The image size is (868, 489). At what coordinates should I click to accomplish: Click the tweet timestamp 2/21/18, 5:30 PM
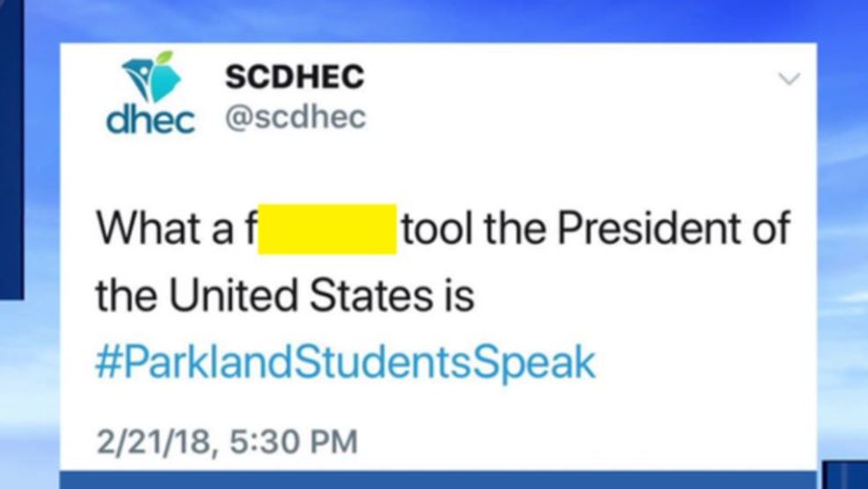(227, 441)
